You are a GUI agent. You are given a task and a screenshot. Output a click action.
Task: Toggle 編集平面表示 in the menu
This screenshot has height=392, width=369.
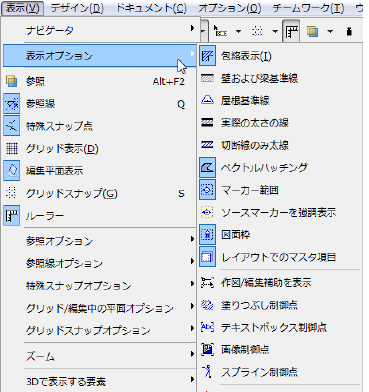(99, 171)
